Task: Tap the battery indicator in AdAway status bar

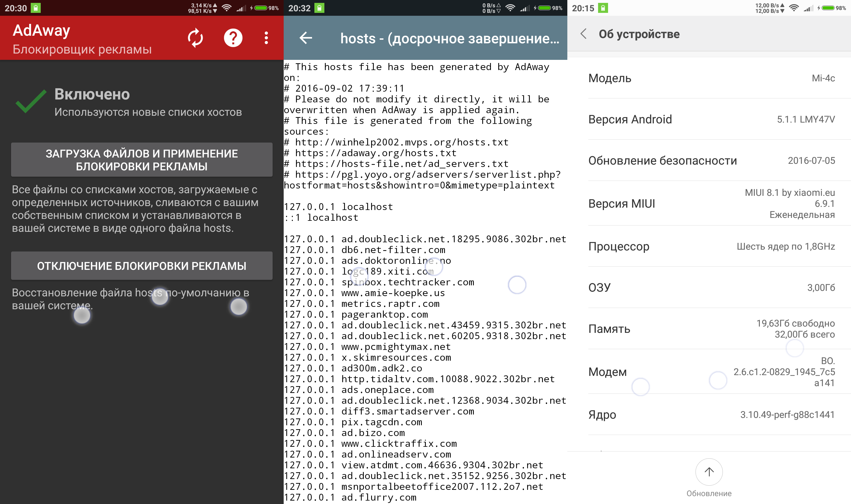Action: 261,8
